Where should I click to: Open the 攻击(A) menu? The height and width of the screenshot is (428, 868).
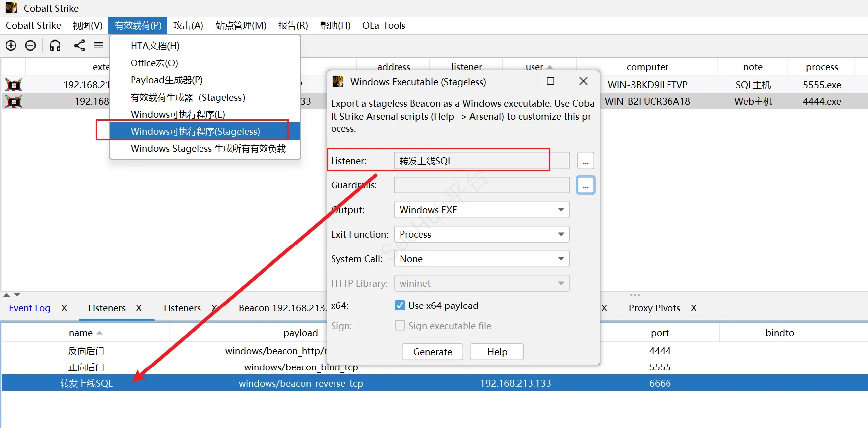click(188, 25)
